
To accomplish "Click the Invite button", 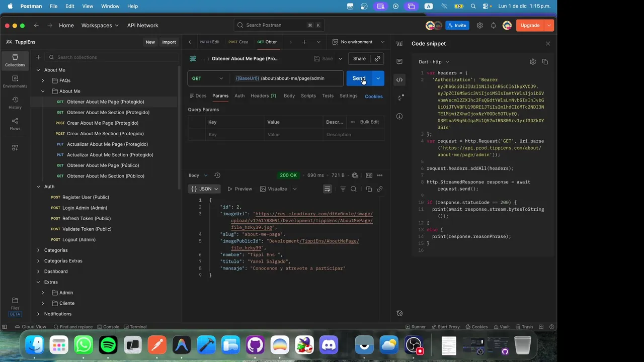I will pyautogui.click(x=457, y=25).
